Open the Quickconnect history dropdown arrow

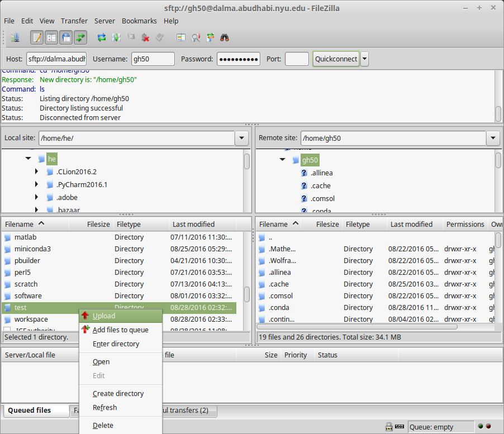(364, 59)
